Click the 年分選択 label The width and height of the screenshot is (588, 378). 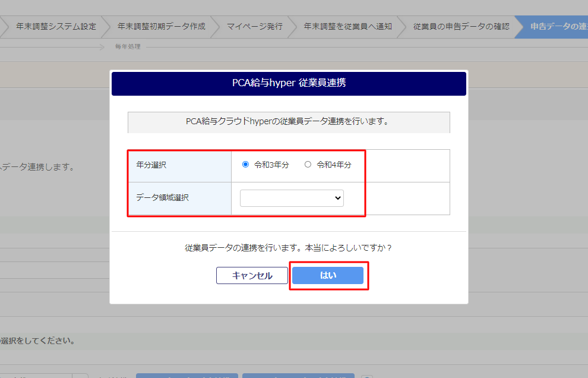pyautogui.click(x=151, y=165)
